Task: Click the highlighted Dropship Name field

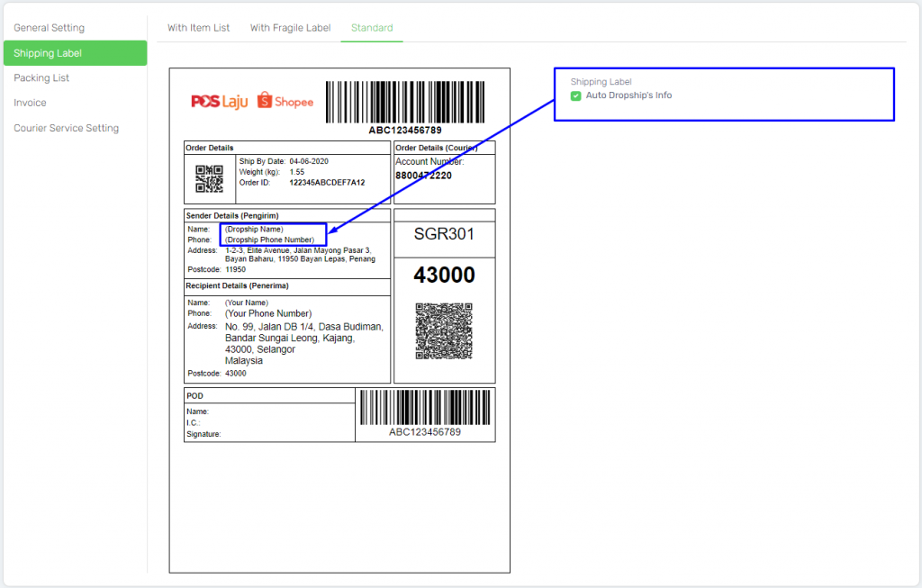Action: coord(272,234)
